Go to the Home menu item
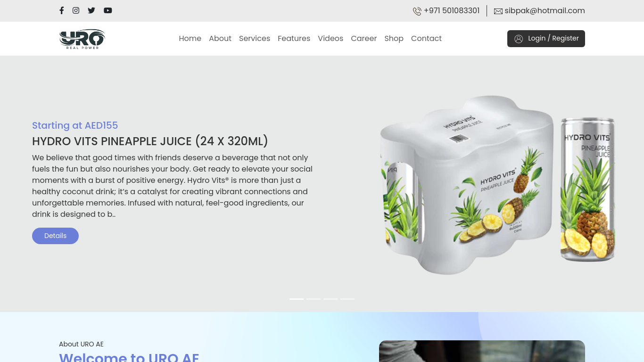Viewport: 644px width, 362px height. coord(190,38)
